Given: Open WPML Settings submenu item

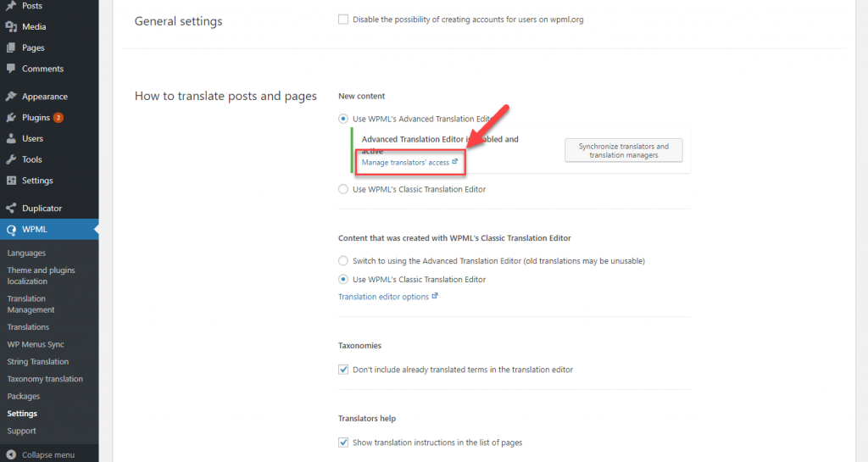Looking at the screenshot, I should point(22,414).
